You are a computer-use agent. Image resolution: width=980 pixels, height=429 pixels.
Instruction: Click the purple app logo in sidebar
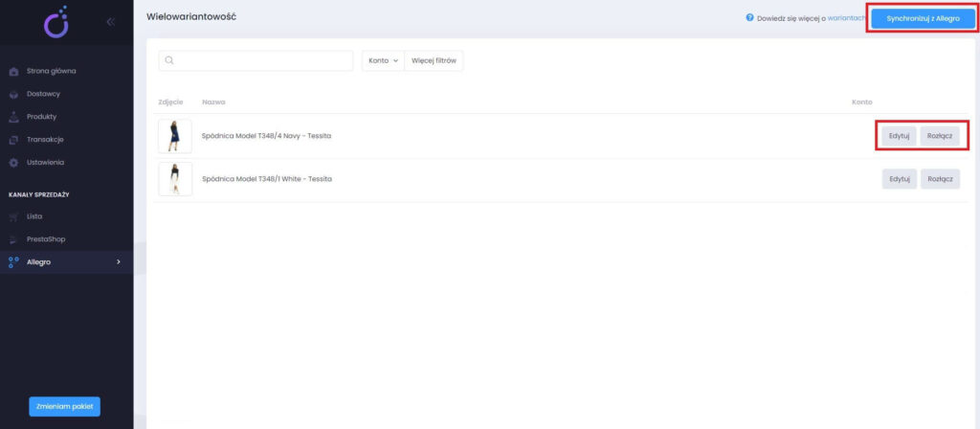tap(56, 22)
